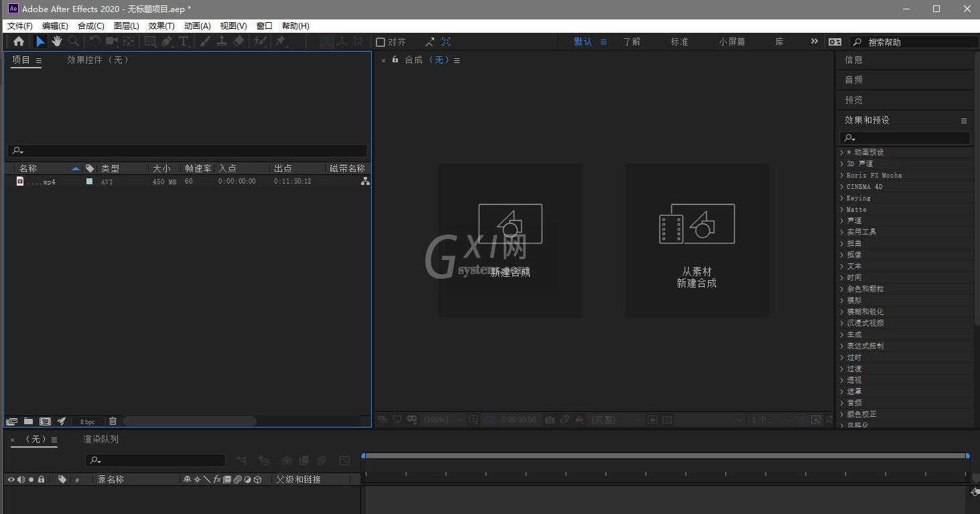Image resolution: width=980 pixels, height=514 pixels.
Task: Open the 图层(L) menu
Action: [127, 25]
